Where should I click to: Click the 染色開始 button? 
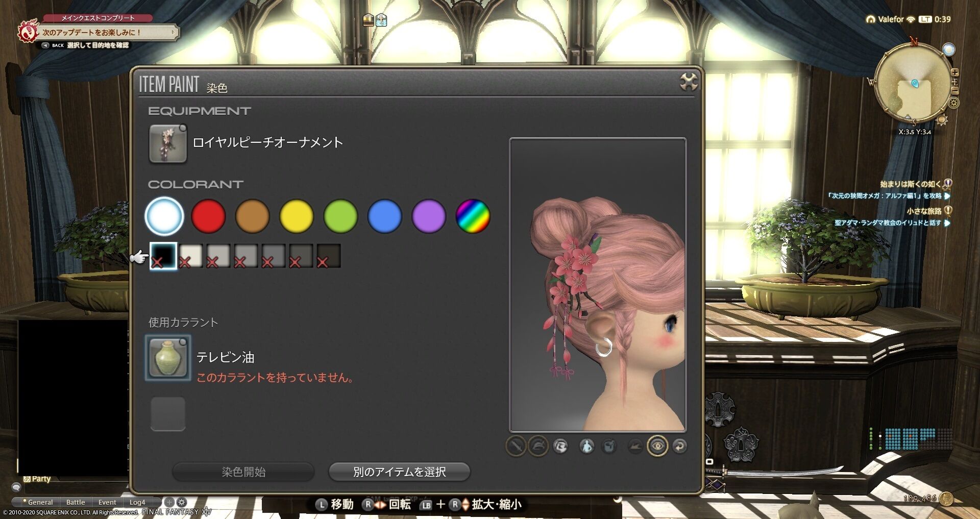click(x=243, y=472)
